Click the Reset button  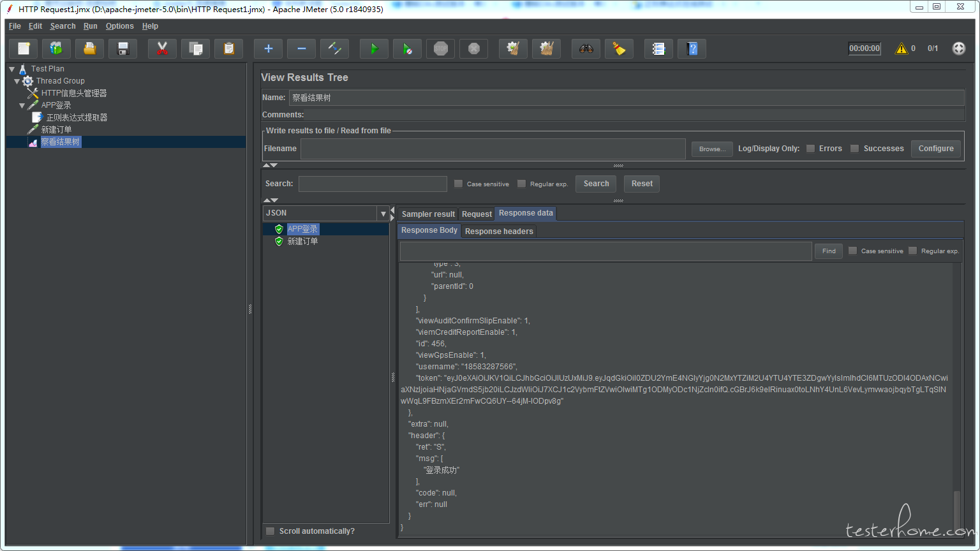[x=642, y=184]
